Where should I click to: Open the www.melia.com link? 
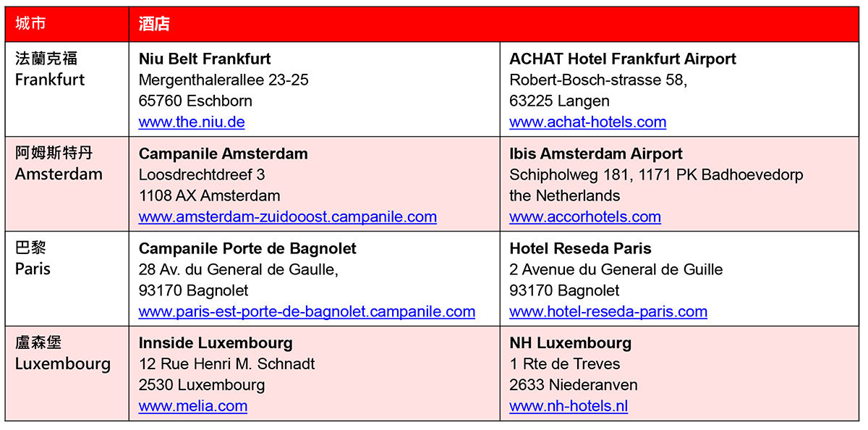[x=192, y=407]
